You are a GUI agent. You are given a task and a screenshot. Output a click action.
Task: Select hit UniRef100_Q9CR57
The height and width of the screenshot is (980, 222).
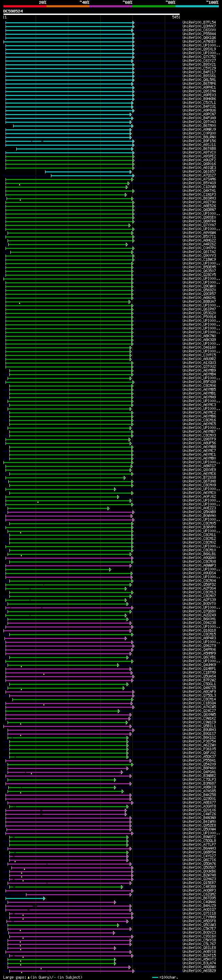tap(199, 294)
